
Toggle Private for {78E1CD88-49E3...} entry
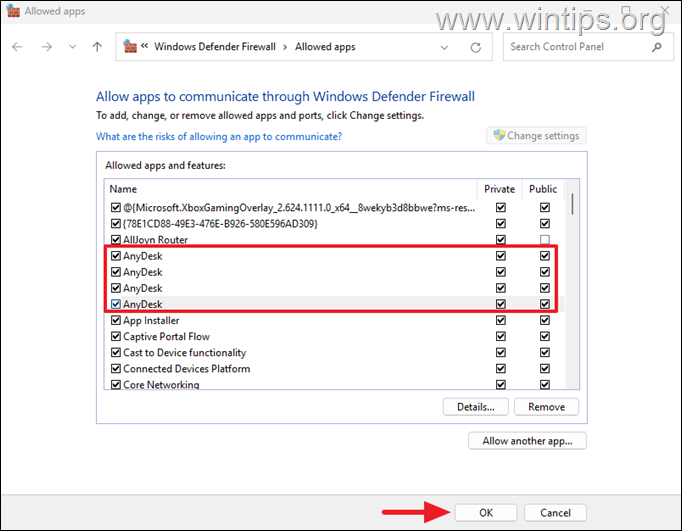501,224
